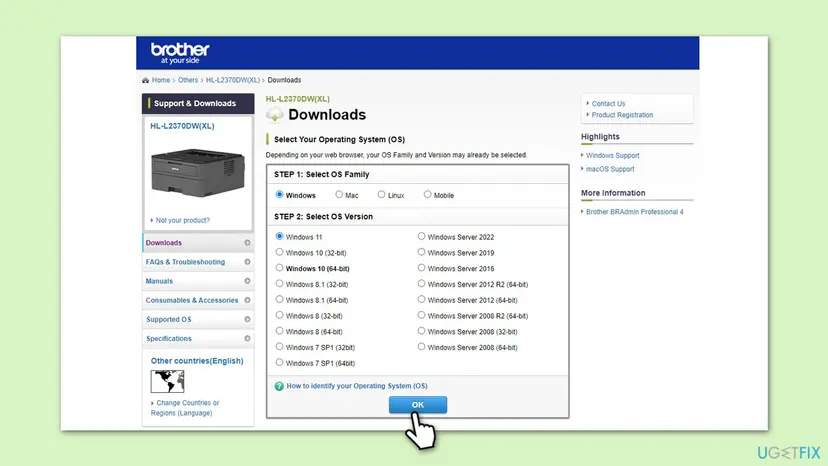The height and width of the screenshot is (466, 828).
Task: Open the Contact Us link
Action: coord(608,104)
